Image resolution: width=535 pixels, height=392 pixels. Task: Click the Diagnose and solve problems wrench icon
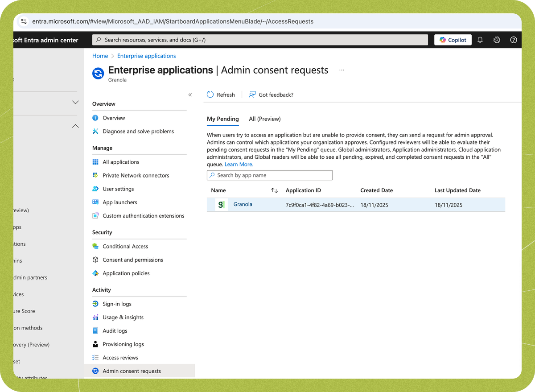[x=95, y=131]
